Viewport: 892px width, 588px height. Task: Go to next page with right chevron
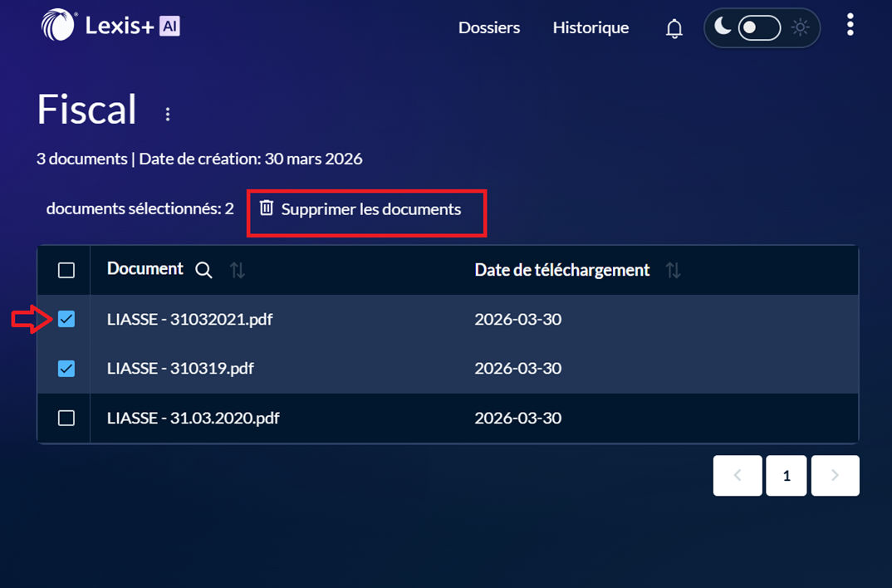835,476
